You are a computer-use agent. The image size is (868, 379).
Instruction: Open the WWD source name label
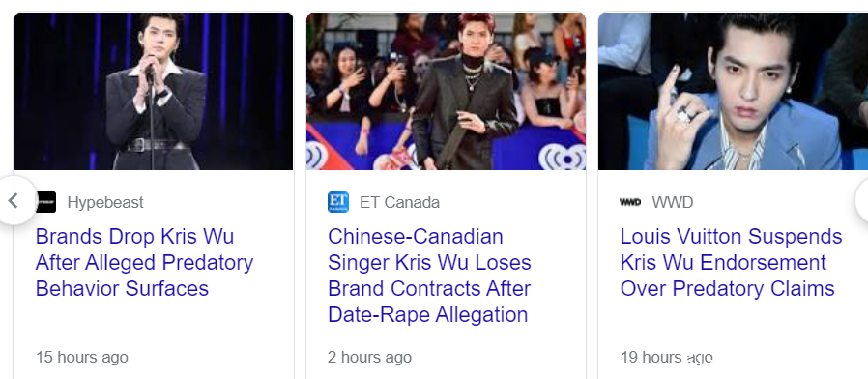[672, 202]
